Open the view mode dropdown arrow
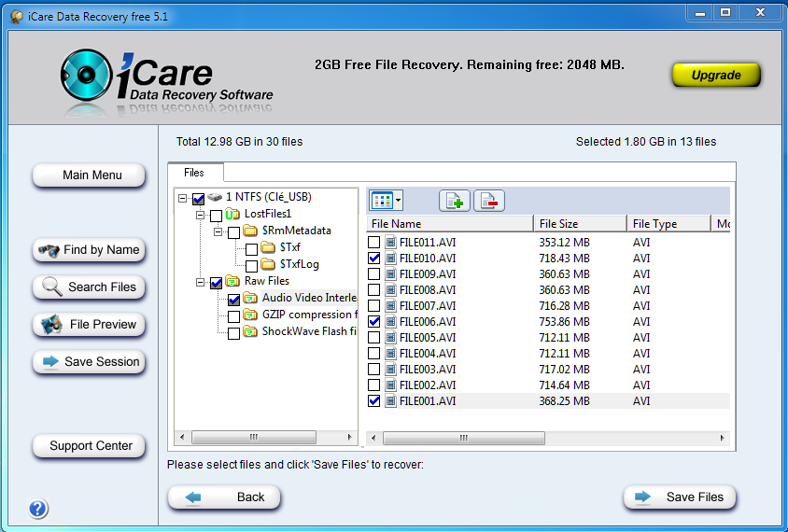This screenshot has height=532, width=788. coord(398,201)
